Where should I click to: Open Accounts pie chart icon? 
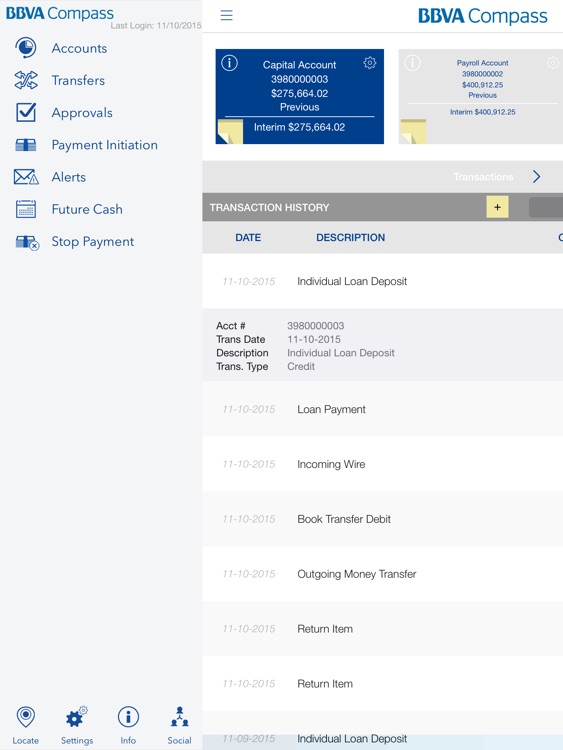(26, 48)
